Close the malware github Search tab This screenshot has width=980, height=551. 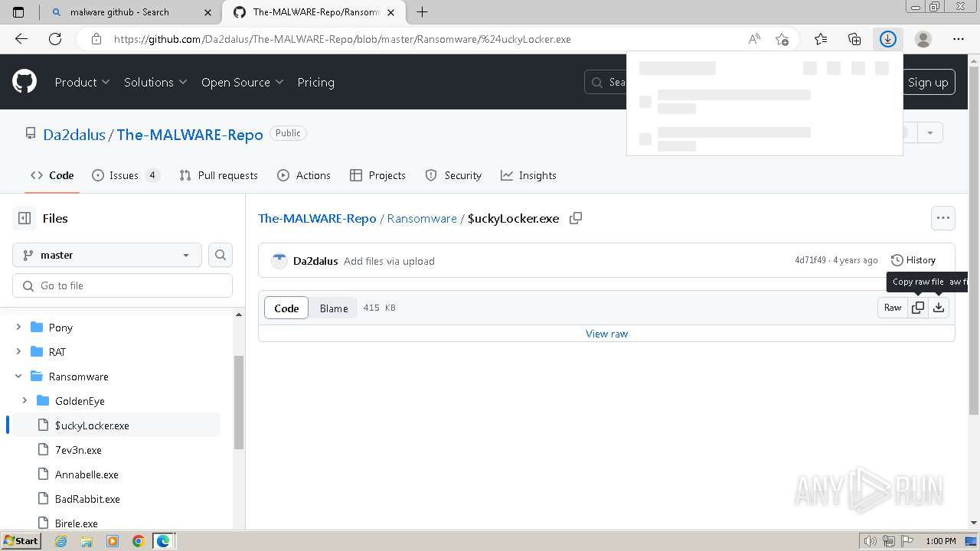[x=207, y=11]
